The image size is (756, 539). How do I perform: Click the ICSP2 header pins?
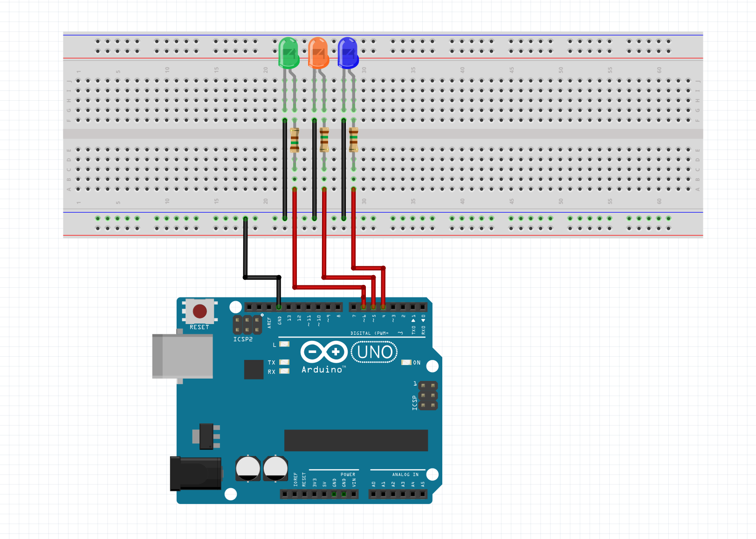point(247,325)
